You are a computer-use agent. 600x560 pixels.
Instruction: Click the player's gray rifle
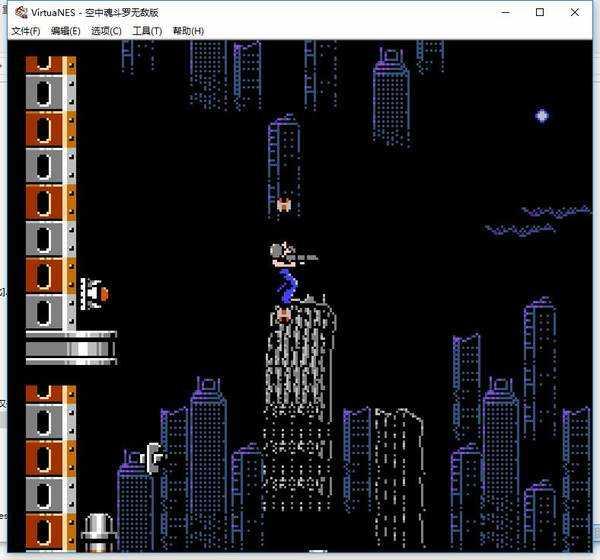pyautogui.click(x=302, y=258)
